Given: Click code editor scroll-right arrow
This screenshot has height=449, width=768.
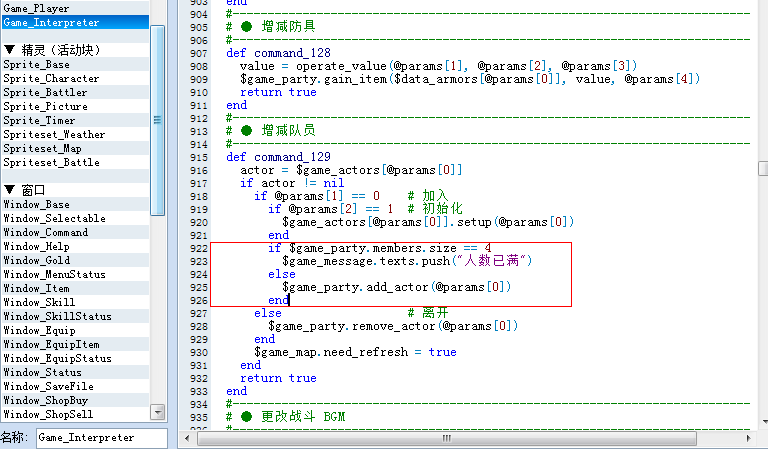Looking at the screenshot, I should click(748, 438).
